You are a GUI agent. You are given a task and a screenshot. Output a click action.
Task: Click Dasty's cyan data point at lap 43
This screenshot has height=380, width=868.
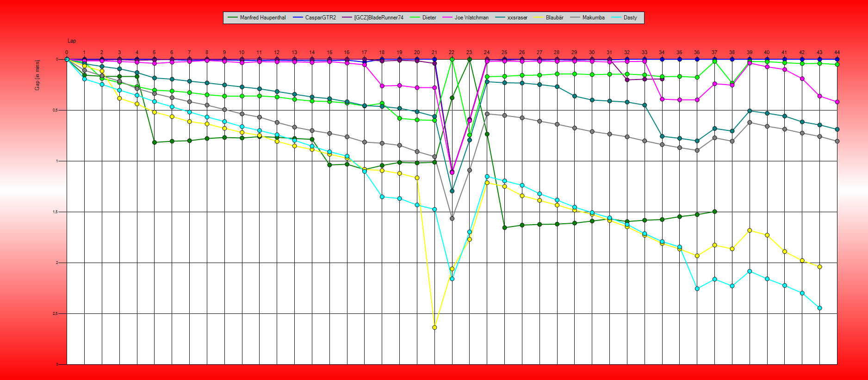819,308
